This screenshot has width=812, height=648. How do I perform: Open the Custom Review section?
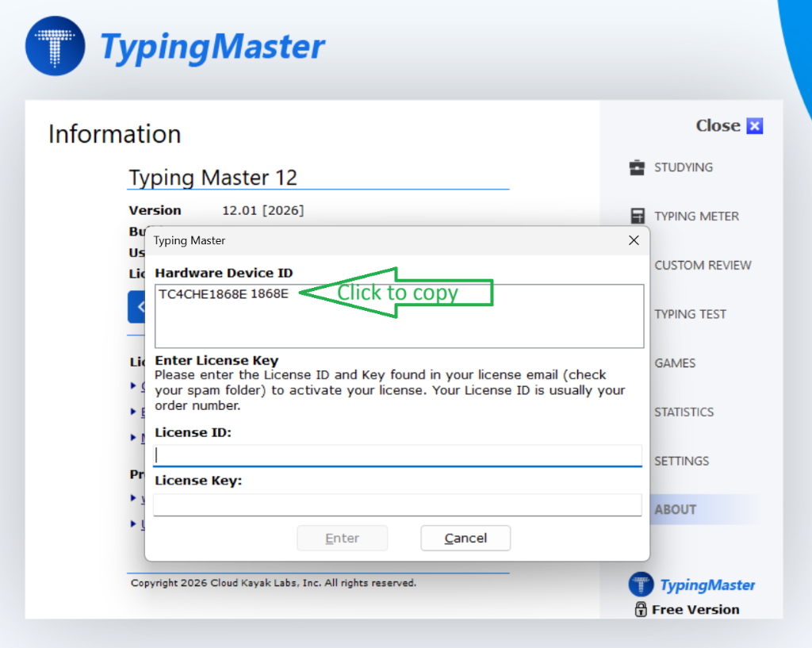[x=703, y=265]
